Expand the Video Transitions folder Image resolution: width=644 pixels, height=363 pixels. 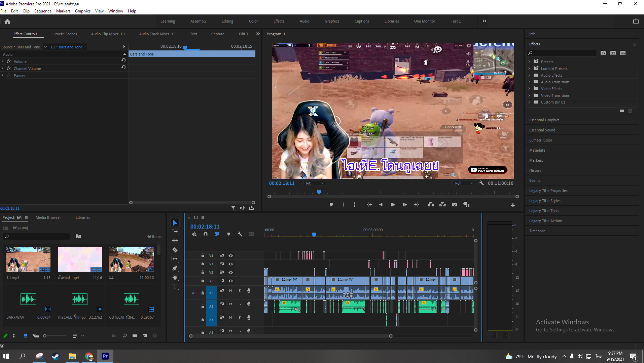point(529,95)
